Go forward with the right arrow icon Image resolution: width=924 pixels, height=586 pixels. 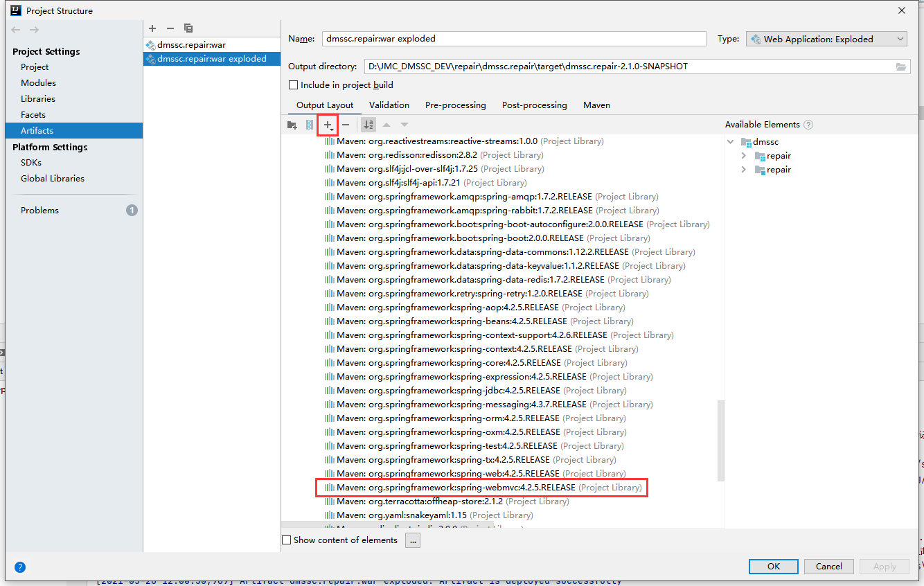(34, 30)
